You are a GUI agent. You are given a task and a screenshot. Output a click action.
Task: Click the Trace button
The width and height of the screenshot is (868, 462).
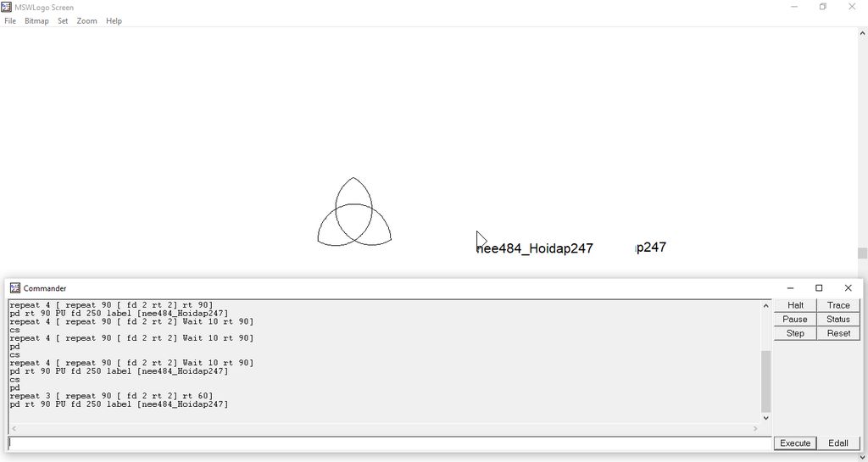[838, 305]
